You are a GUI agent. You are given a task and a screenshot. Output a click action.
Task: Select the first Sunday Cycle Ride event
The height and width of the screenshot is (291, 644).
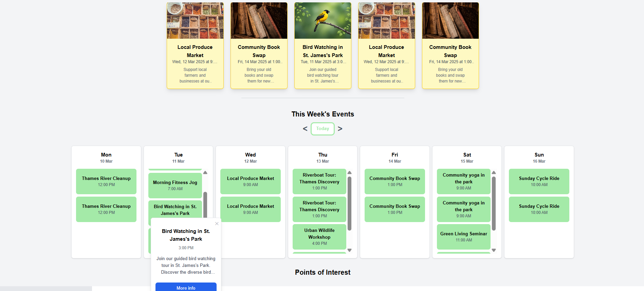pyautogui.click(x=539, y=181)
